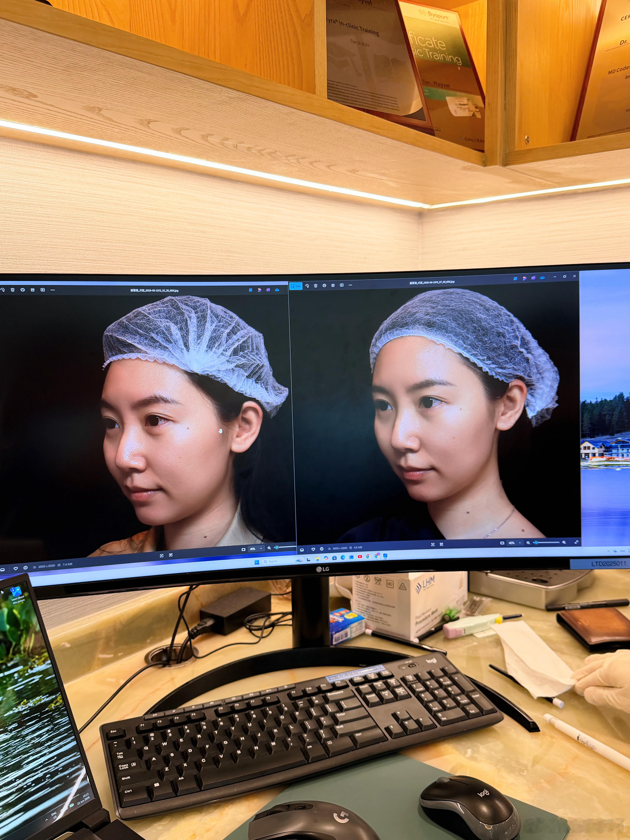The height and width of the screenshot is (840, 630).
Task: Show file info in the left Photos window
Action: click(25, 568)
